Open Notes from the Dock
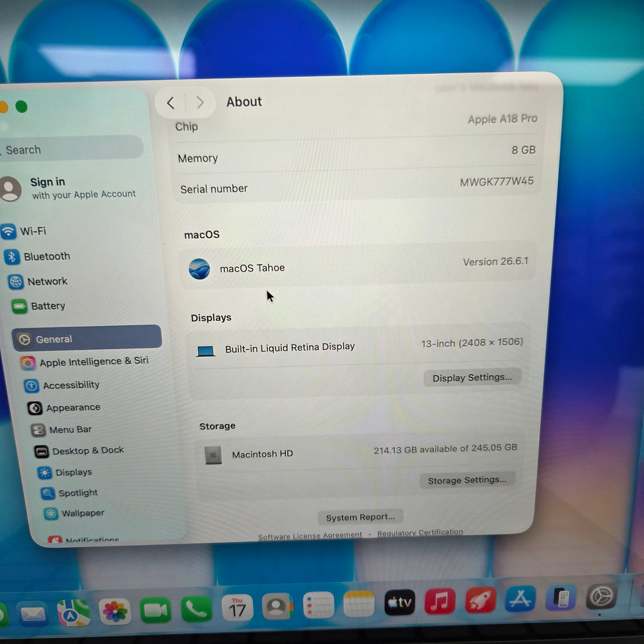 tap(358, 605)
